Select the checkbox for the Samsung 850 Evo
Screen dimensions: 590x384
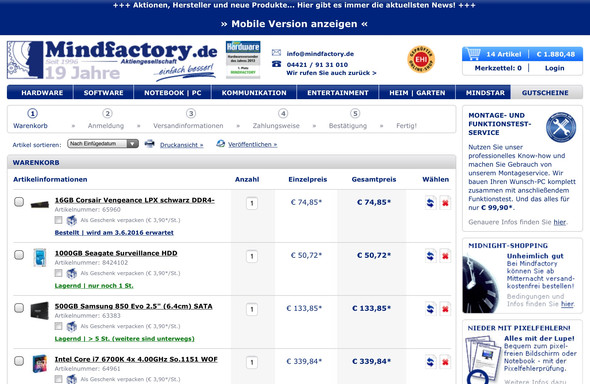coord(19,308)
